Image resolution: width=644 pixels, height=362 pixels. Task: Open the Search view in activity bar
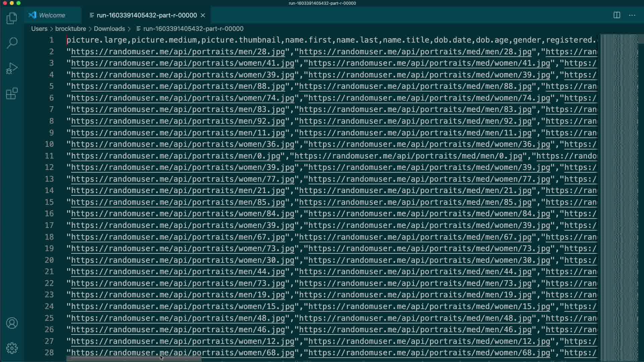[12, 43]
